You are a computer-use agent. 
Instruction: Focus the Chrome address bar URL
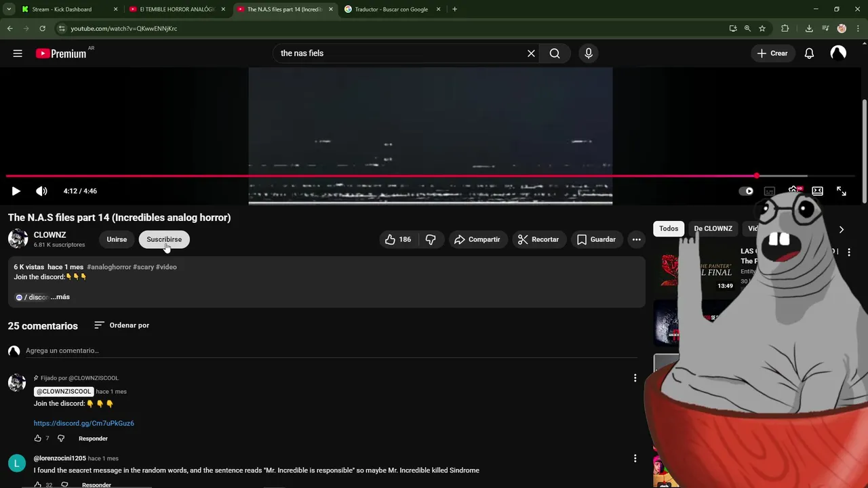(x=123, y=28)
